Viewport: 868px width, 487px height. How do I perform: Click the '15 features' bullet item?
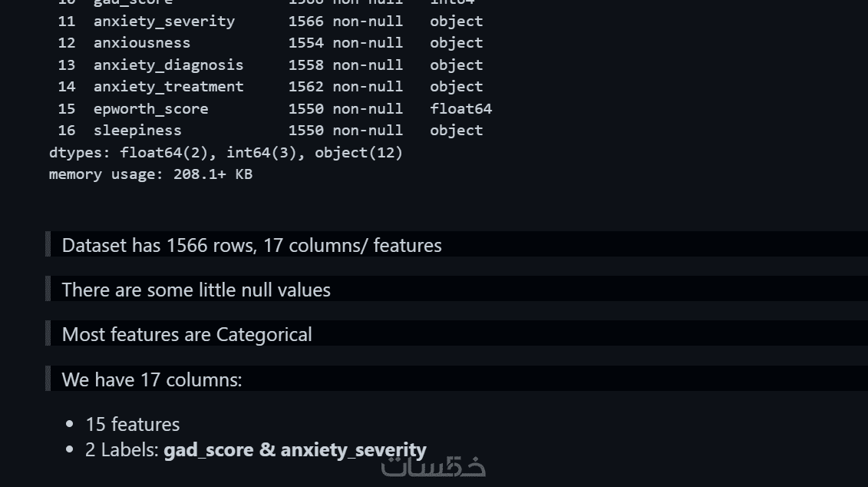pos(132,424)
